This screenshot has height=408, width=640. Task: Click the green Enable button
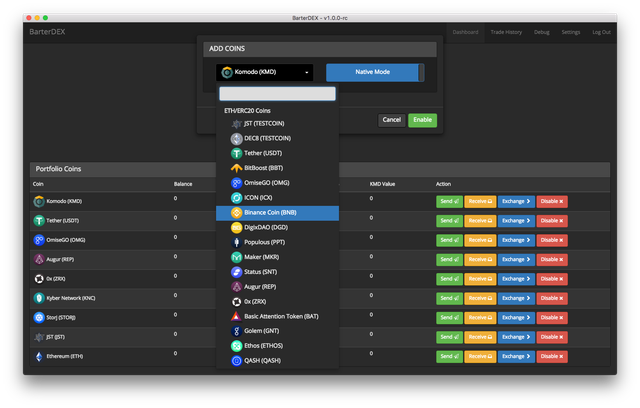coord(422,120)
